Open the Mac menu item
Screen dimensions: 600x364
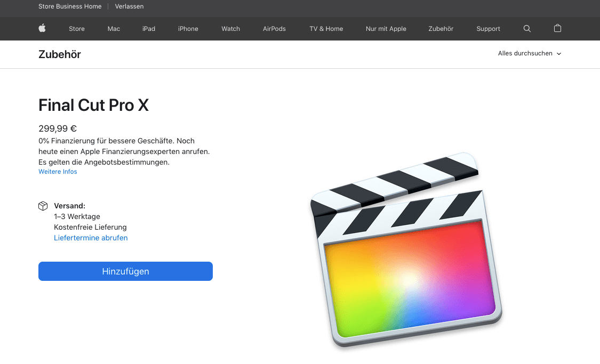(114, 29)
